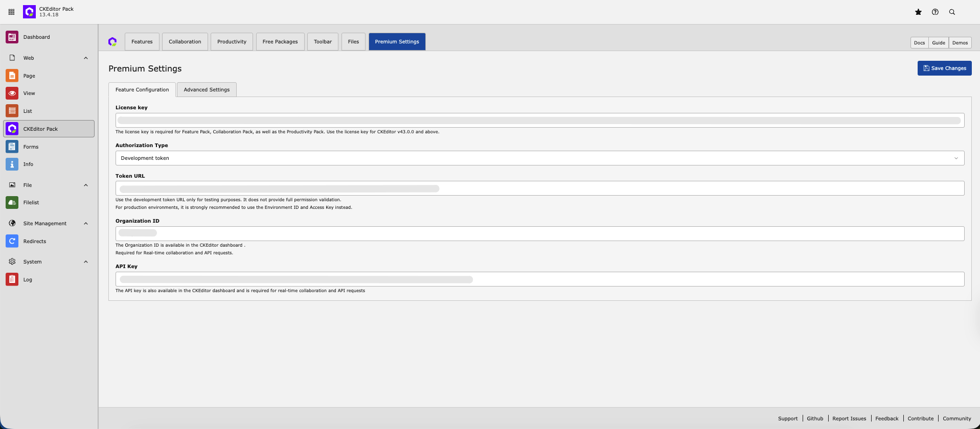The width and height of the screenshot is (980, 429).
Task: Open the Log module icon
Action: click(12, 279)
